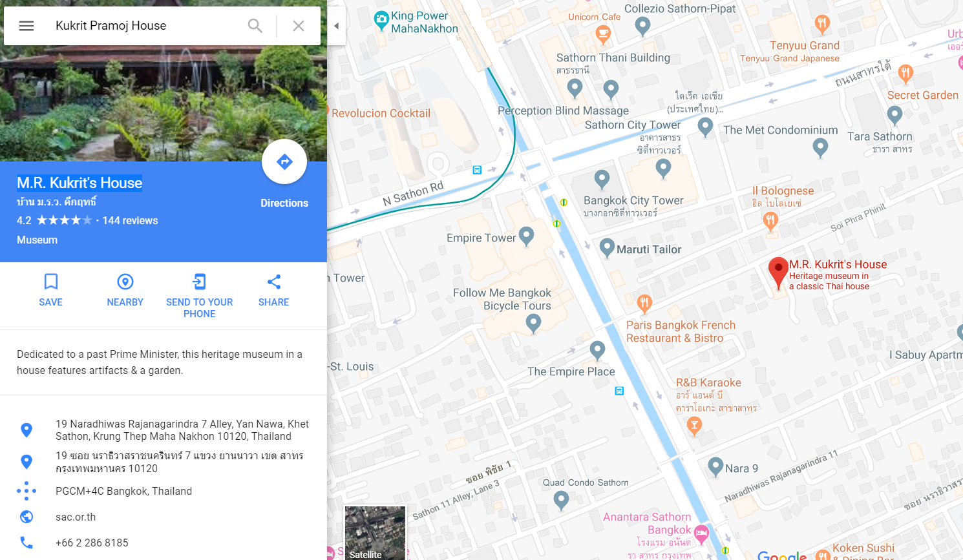
Task: Open II Bolognese restaurant marker
Action: (x=770, y=222)
